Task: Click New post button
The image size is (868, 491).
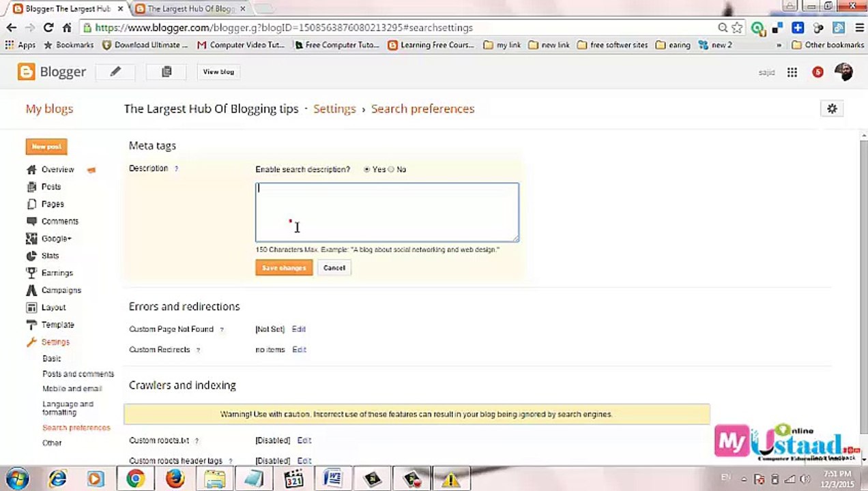Action: [46, 147]
